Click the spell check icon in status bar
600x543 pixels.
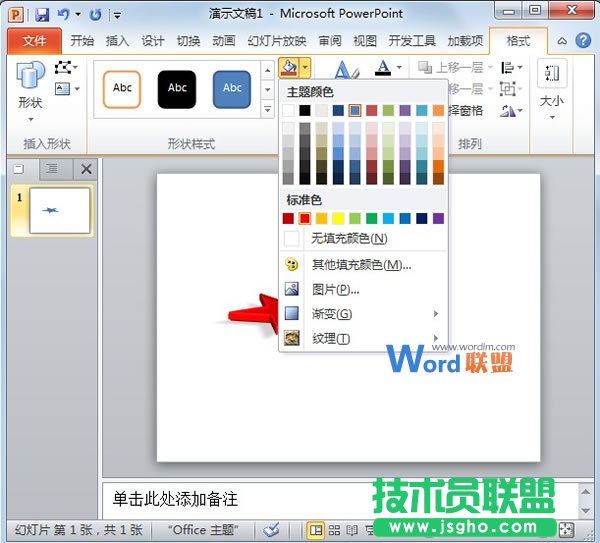coord(271,530)
